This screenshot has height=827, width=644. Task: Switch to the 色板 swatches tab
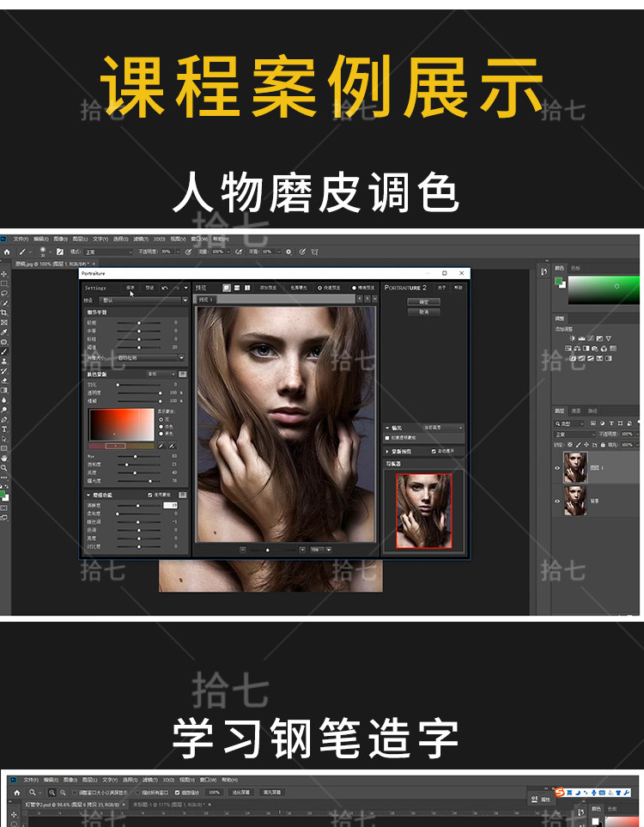pos(575,268)
